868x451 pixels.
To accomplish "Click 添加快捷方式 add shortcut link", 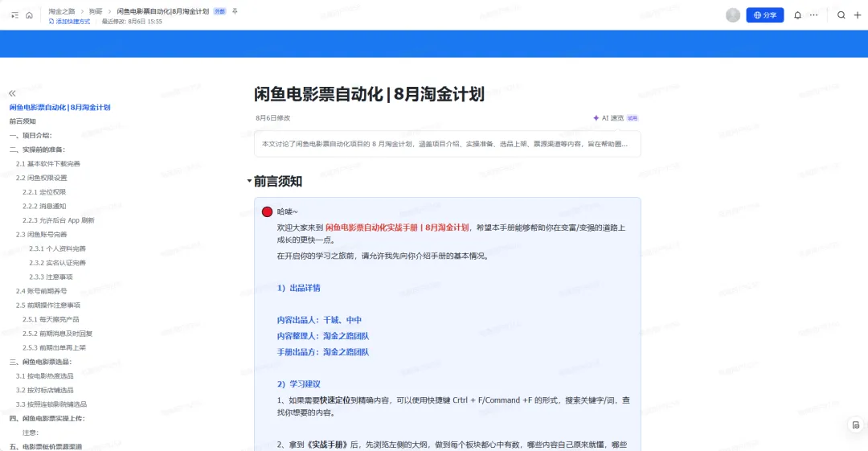I will [69, 22].
